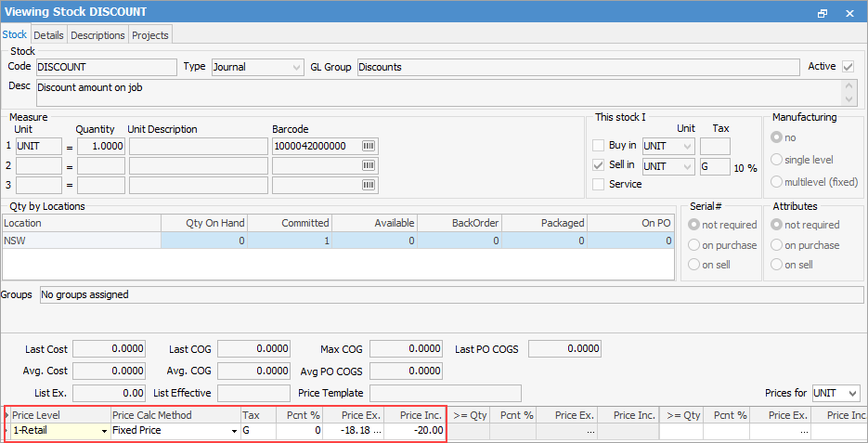
Task: Uncheck the Sell in checkbox
Action: pyautogui.click(x=599, y=165)
